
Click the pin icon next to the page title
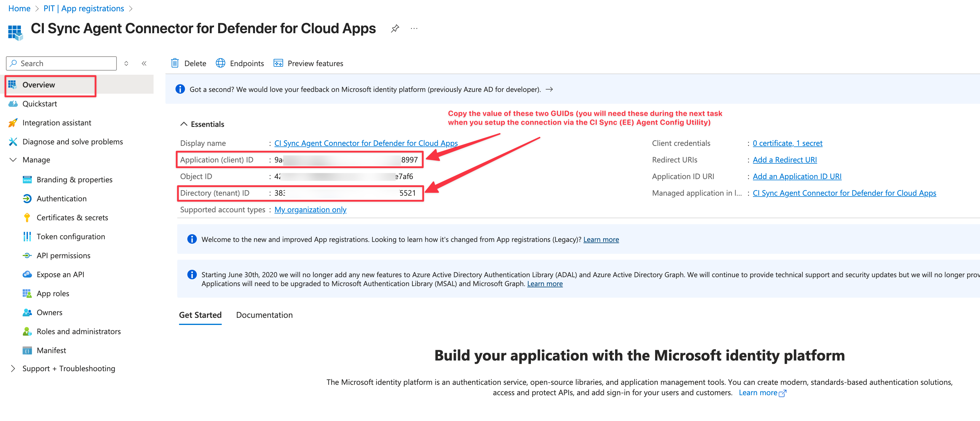(x=395, y=28)
